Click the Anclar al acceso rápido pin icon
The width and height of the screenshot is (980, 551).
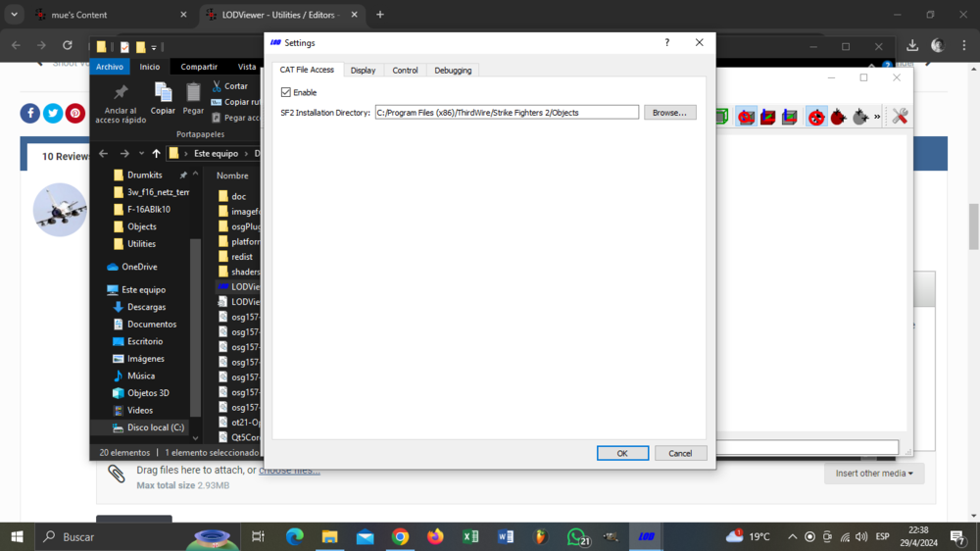[x=121, y=92]
